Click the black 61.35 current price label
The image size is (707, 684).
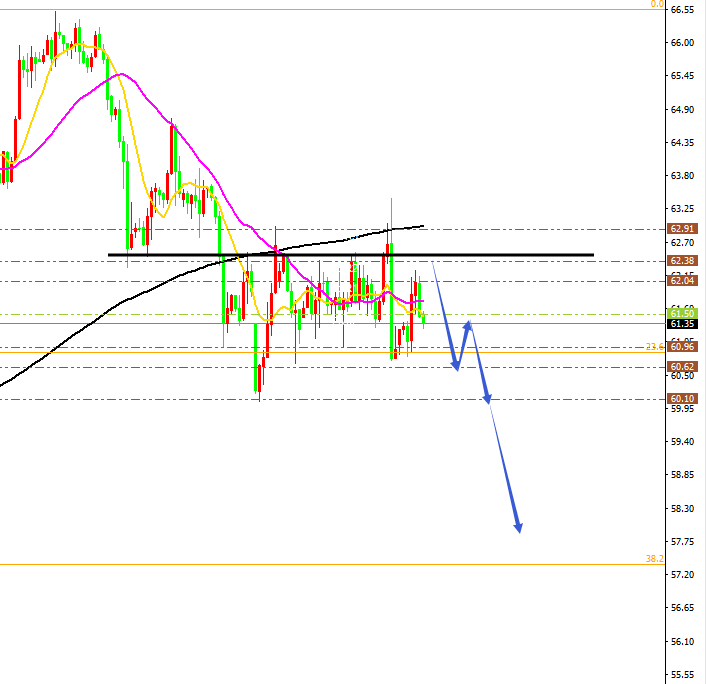[682, 324]
